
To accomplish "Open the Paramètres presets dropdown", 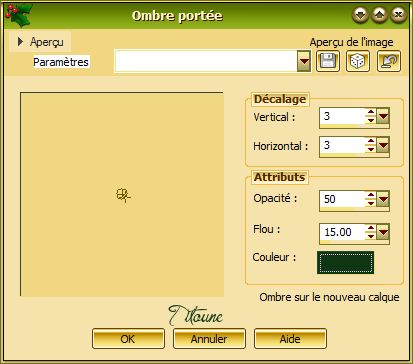I will pos(304,61).
